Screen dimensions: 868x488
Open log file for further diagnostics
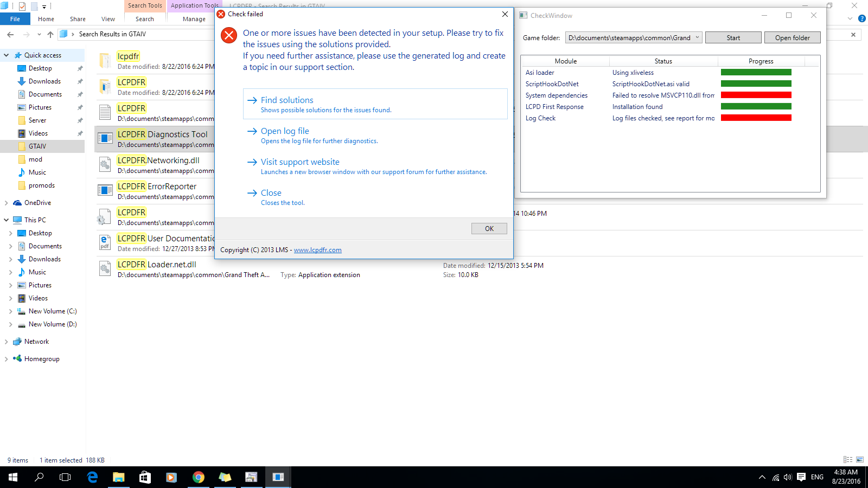point(375,135)
